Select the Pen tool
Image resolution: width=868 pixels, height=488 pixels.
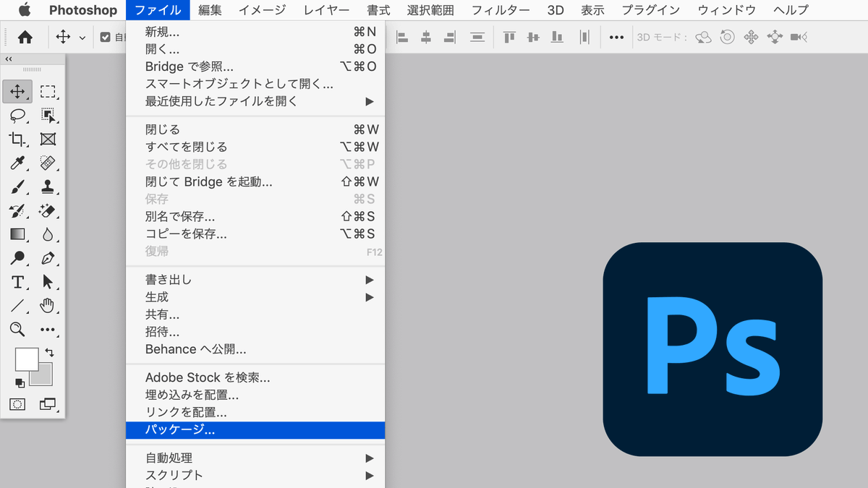pos(48,257)
